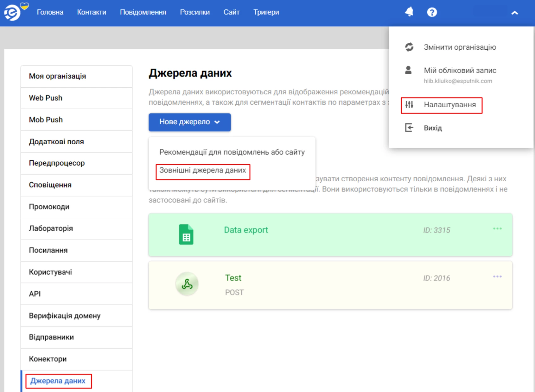The width and height of the screenshot is (535, 392).
Task: Open the Data export source link
Action: pos(246,230)
